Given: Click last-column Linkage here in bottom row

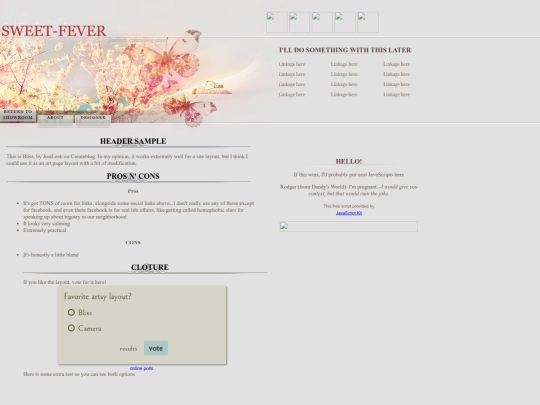Looking at the screenshot, I should [x=396, y=94].
